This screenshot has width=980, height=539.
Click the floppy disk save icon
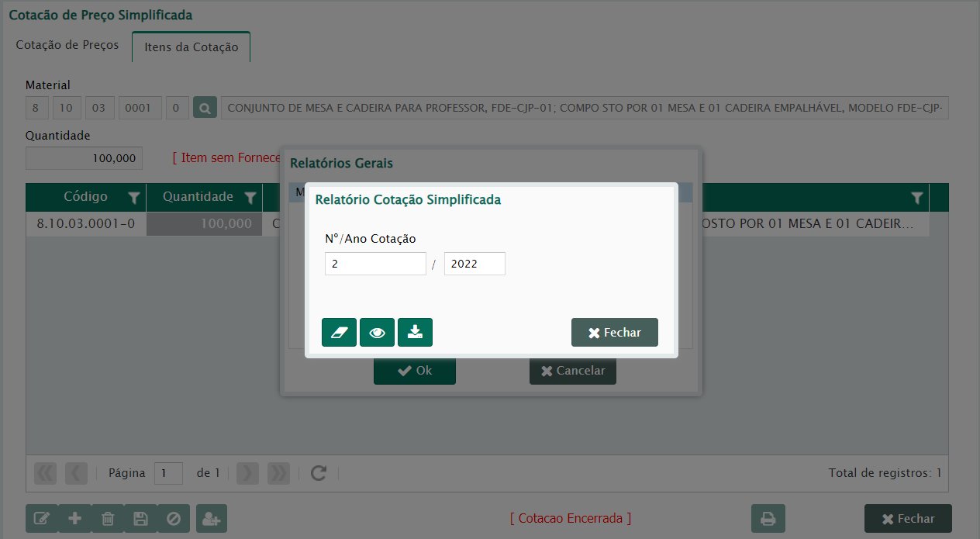click(x=140, y=519)
